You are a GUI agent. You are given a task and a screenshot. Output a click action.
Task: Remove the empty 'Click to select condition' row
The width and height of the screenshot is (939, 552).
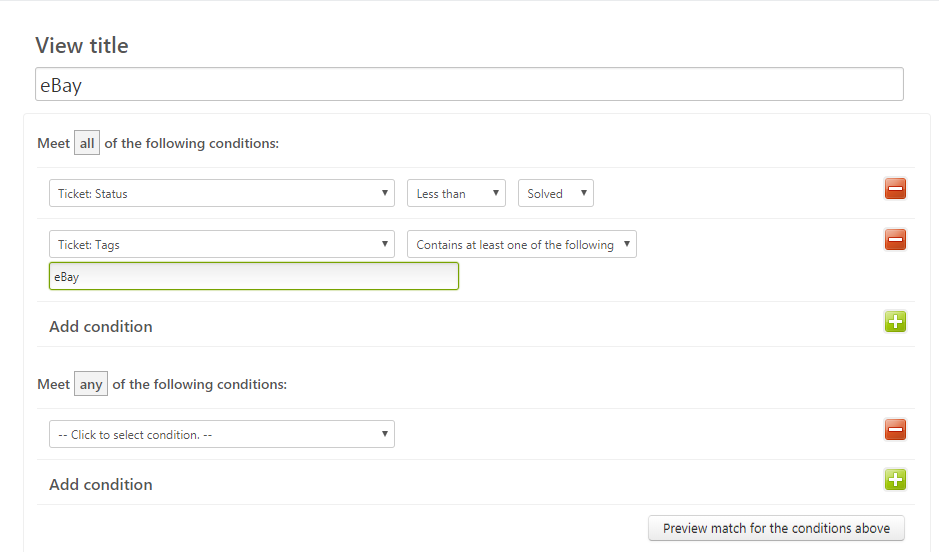click(895, 429)
